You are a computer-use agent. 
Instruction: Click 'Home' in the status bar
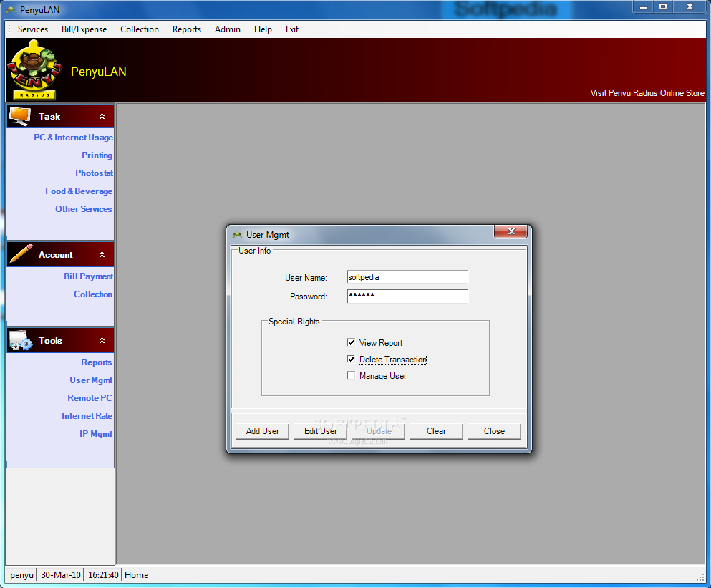click(136, 575)
